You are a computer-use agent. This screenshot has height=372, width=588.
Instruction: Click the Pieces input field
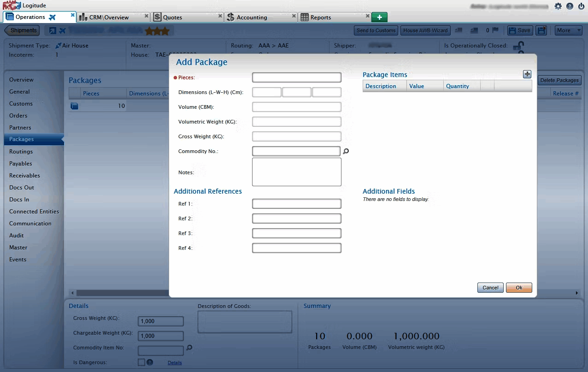296,77
